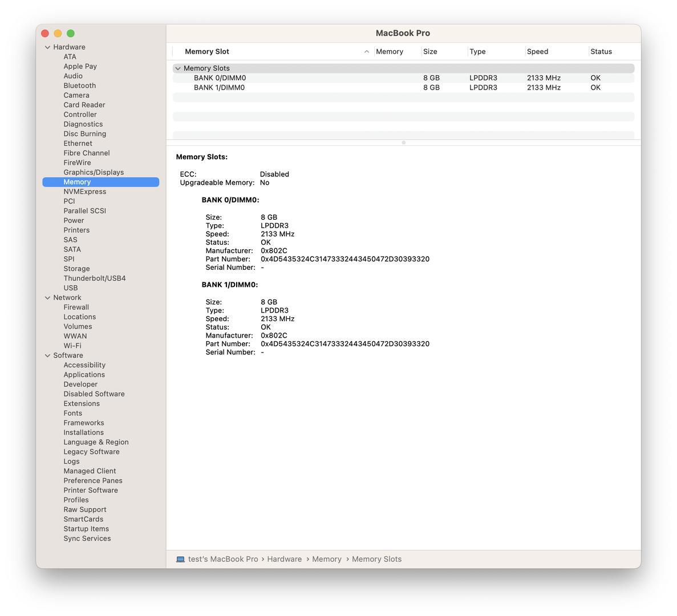Open Firewall network information
The height and width of the screenshot is (616, 677).
tap(76, 307)
